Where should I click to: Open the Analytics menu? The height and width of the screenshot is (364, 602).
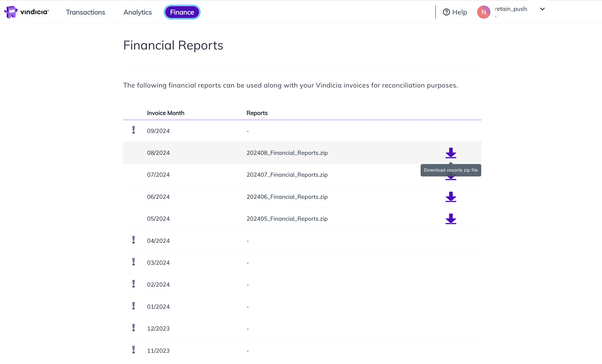tap(138, 12)
